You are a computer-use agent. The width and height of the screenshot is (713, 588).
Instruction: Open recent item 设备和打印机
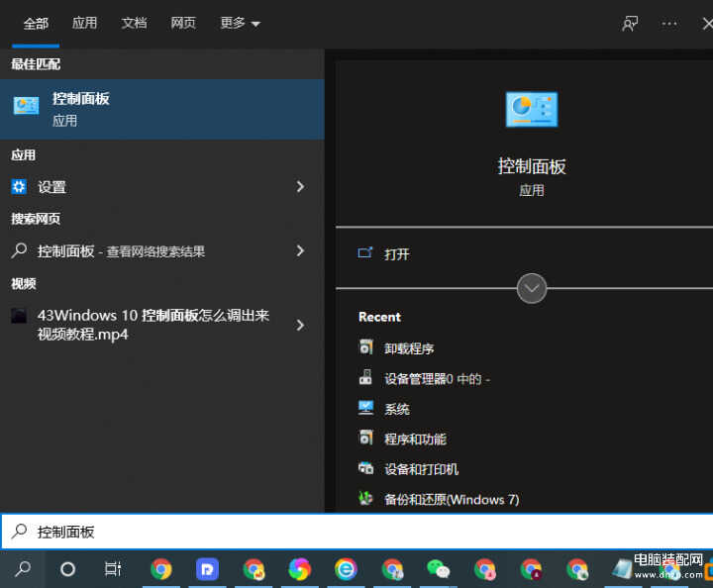pyautogui.click(x=408, y=469)
